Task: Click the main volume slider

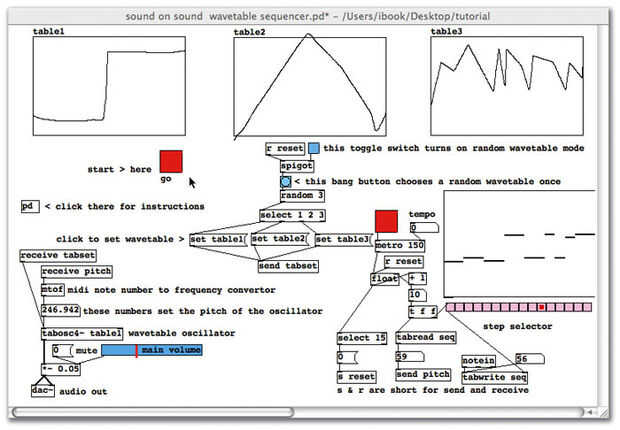Action: pos(152,350)
